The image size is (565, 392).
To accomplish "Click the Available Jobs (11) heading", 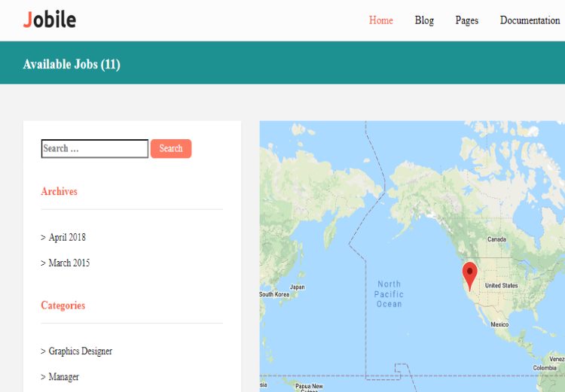I will [72, 64].
